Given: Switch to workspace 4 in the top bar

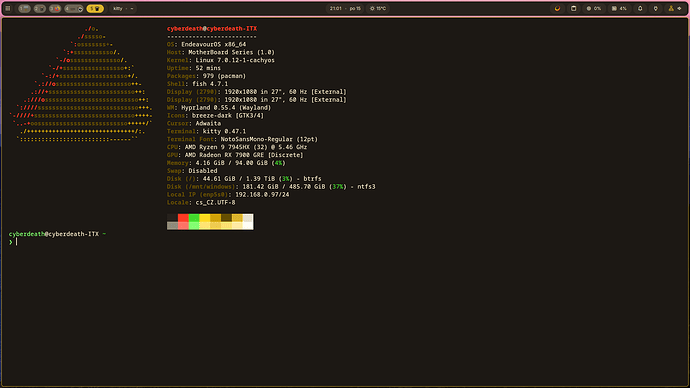Looking at the screenshot, I should pyautogui.click(x=73, y=8).
